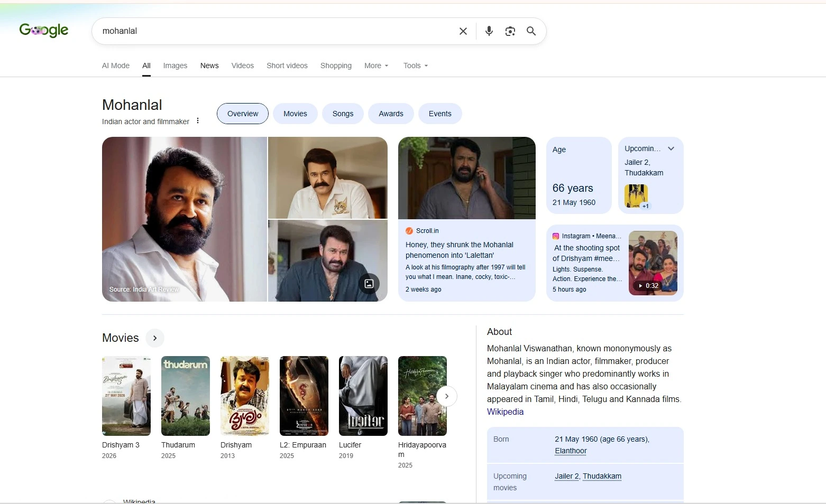Expand Movies section with arrow button
The image size is (826, 504).
[x=155, y=338]
